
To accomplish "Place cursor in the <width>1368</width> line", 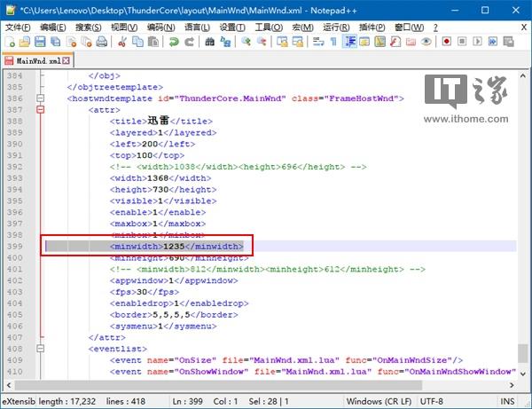I will (x=160, y=178).
